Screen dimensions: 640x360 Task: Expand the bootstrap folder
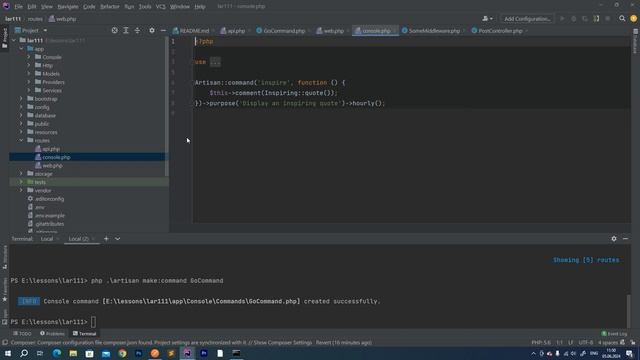[21, 99]
